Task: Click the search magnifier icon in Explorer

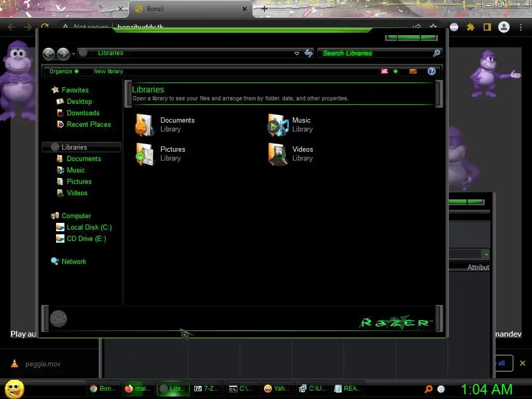Action: click(x=436, y=53)
